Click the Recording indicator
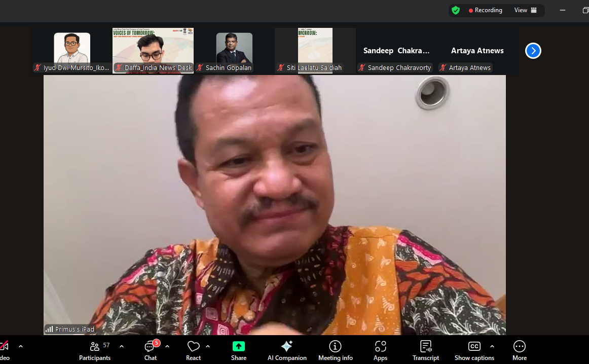Viewport: 589px width, 364px height. (485, 10)
